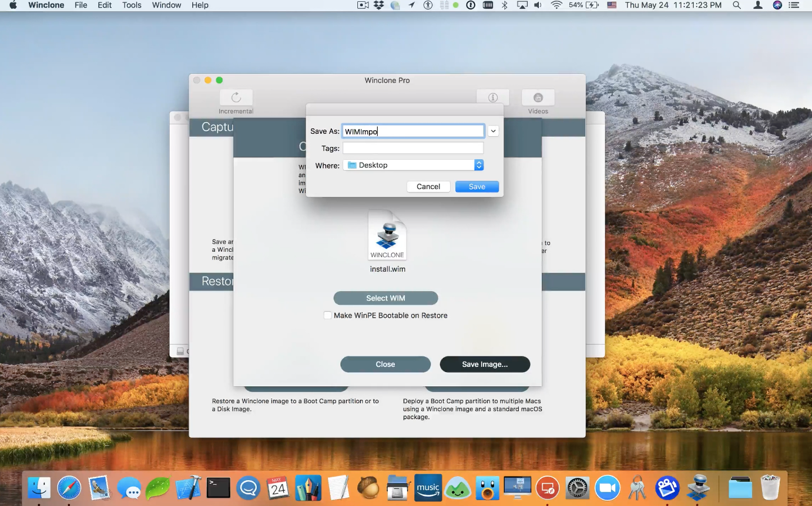Click the Tags input field
812x506 pixels.
click(x=413, y=149)
